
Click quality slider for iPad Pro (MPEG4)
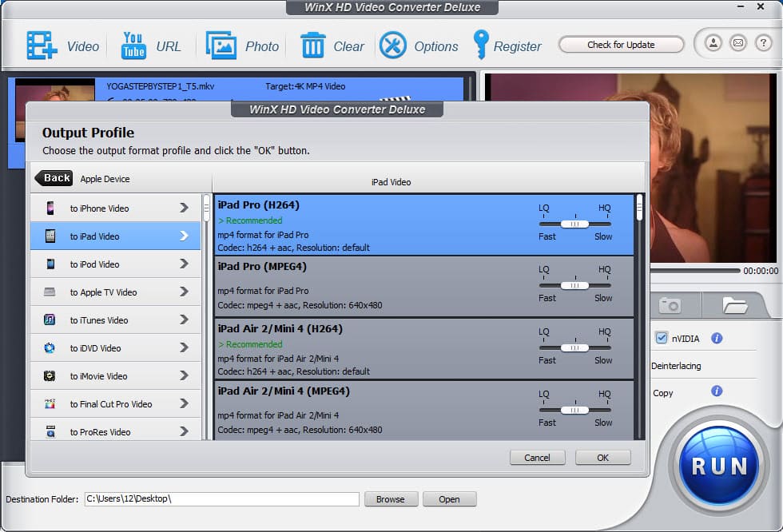(574, 285)
